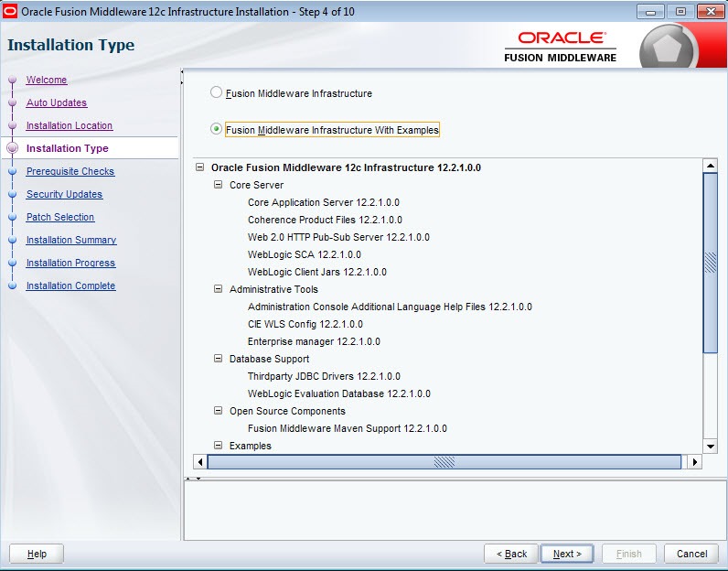Select Enterprise manager 12.2.1.0.0 row
The width and height of the screenshot is (728, 571).
(314, 341)
